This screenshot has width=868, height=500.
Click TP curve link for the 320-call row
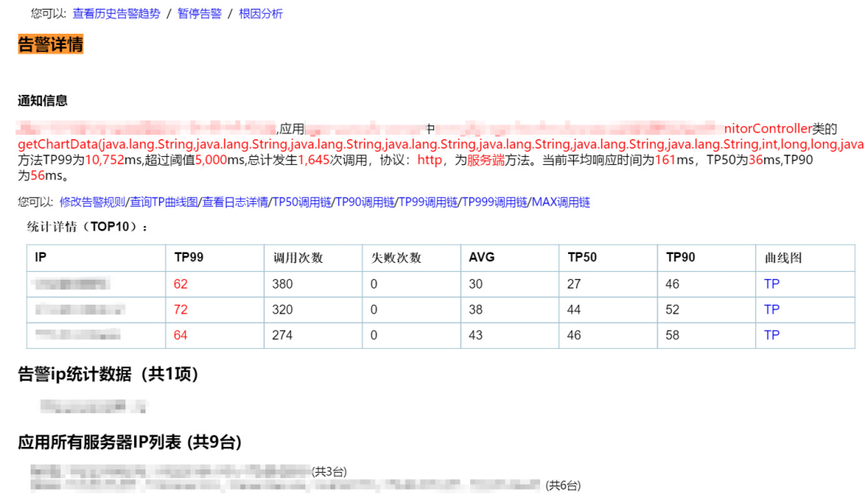click(x=771, y=309)
